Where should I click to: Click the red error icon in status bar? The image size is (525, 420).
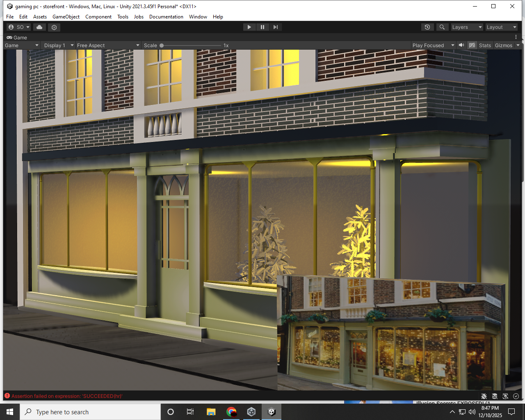click(7, 396)
